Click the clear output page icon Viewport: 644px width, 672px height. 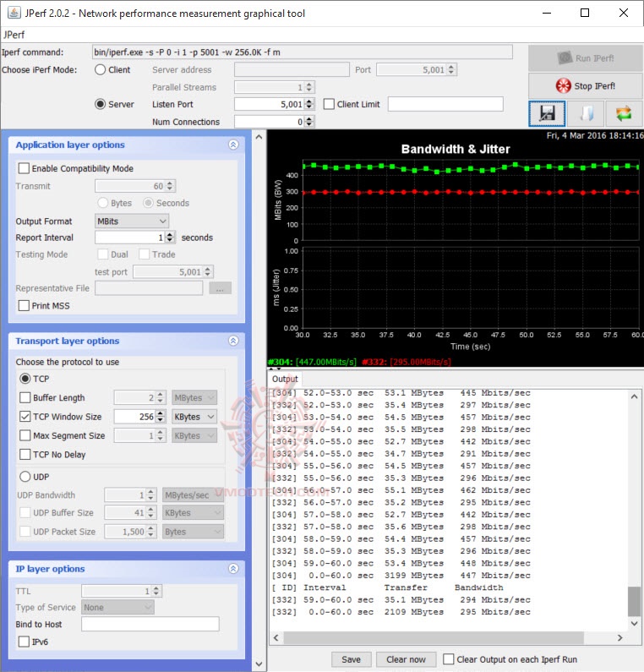click(586, 113)
